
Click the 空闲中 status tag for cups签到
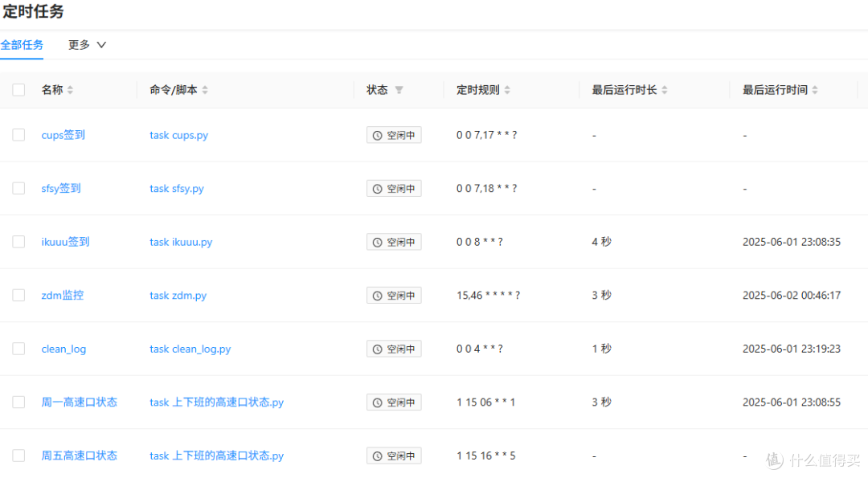tap(394, 135)
